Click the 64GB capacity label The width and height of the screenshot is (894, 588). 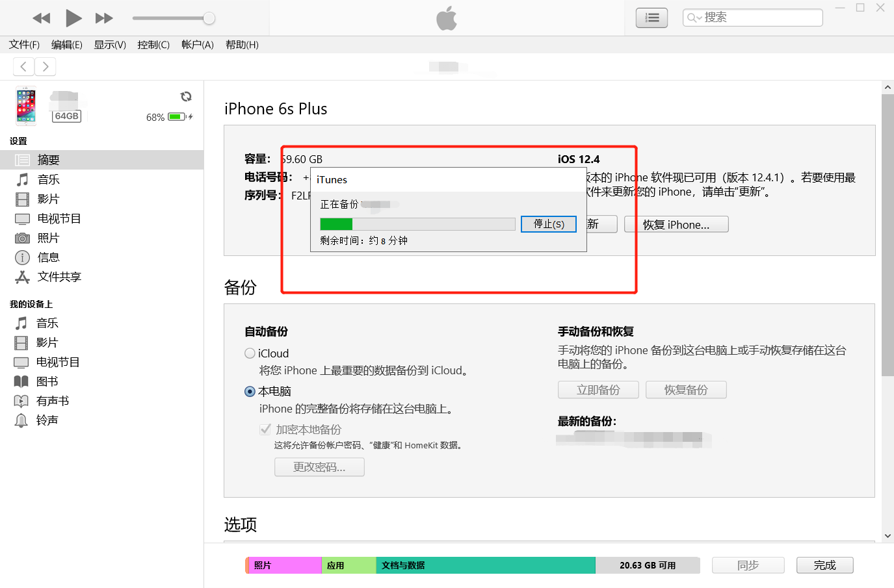click(x=66, y=116)
